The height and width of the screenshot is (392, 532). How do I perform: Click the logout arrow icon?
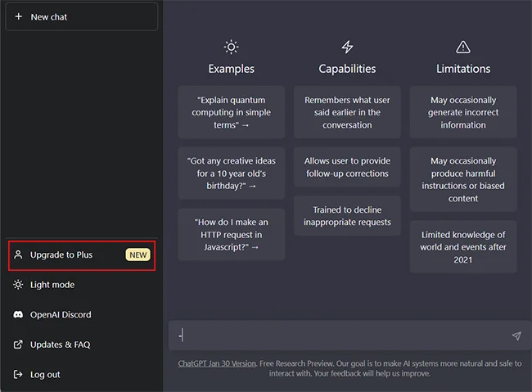coord(18,374)
